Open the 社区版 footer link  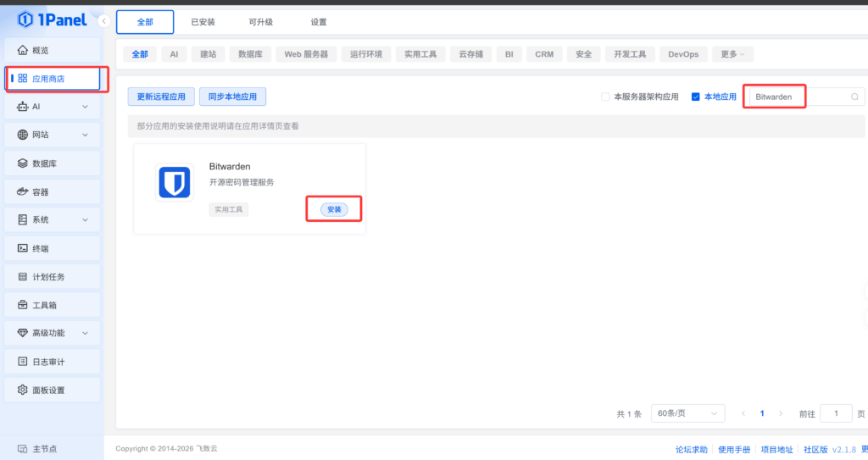(815, 450)
